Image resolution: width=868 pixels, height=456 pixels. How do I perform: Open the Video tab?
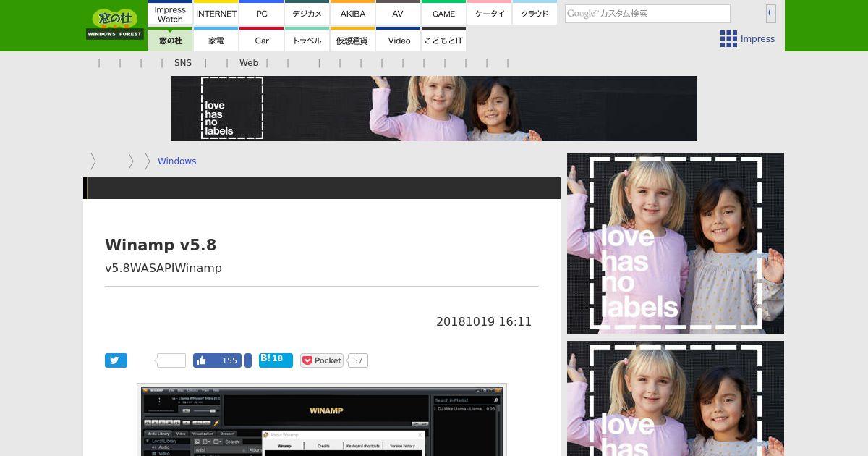pyautogui.click(x=399, y=40)
